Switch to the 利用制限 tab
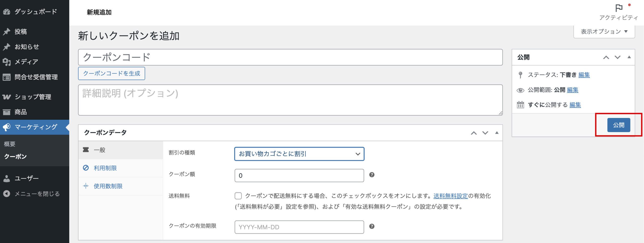644x243 pixels. coord(105,168)
